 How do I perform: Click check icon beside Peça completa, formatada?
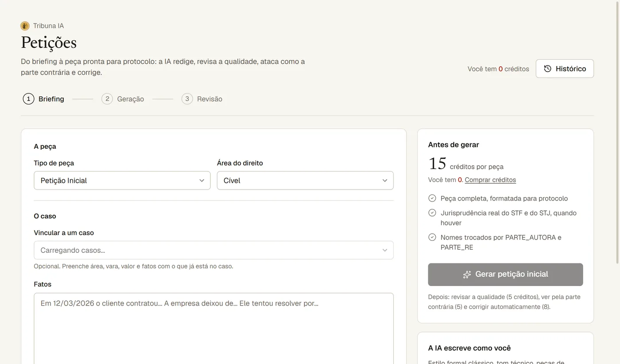(x=432, y=198)
